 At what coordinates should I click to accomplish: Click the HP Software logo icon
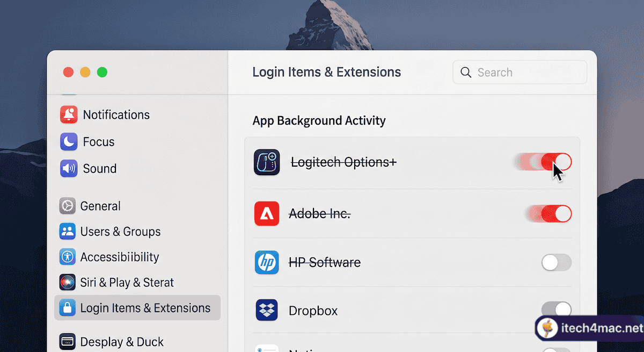click(x=267, y=262)
